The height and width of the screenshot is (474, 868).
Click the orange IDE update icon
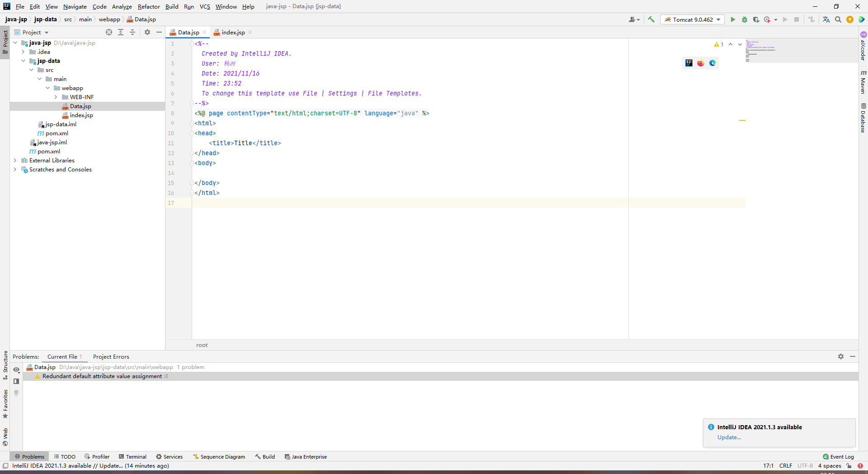(850, 19)
